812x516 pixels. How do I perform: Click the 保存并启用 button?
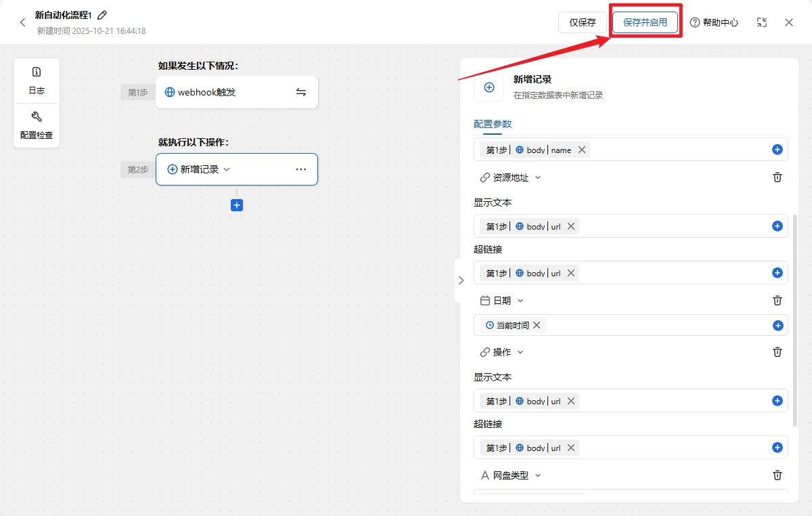pyautogui.click(x=645, y=22)
